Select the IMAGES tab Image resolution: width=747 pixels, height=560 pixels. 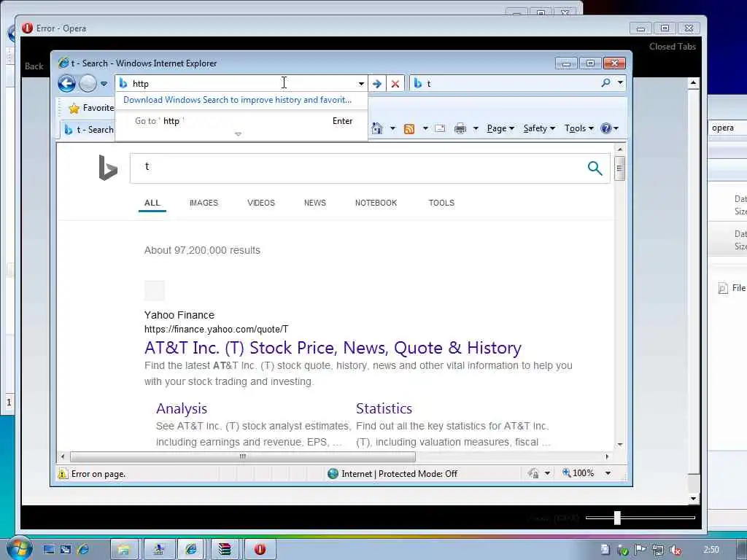(204, 203)
